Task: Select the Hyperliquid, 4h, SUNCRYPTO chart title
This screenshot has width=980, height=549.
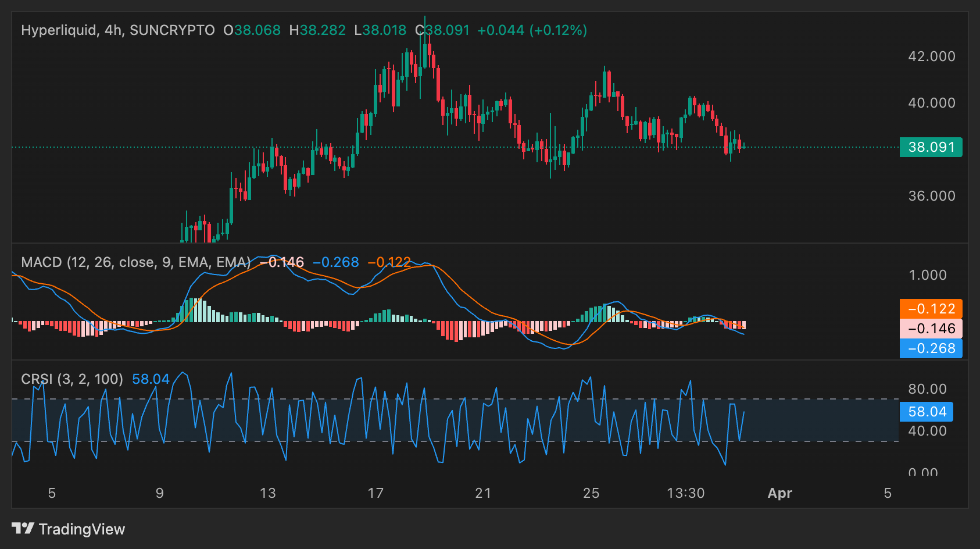Action: click(118, 30)
